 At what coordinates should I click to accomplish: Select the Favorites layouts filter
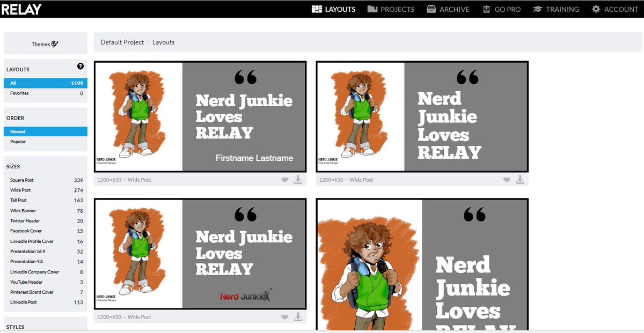[45, 93]
